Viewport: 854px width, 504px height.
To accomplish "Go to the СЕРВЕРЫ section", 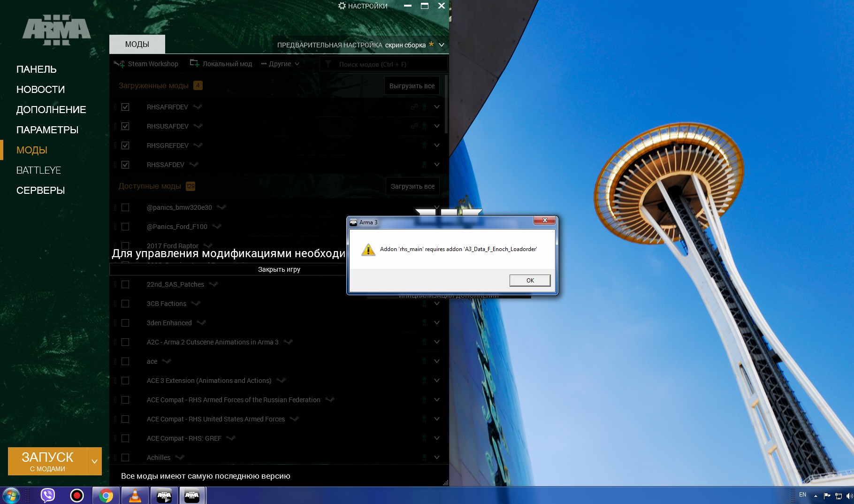I will click(41, 191).
